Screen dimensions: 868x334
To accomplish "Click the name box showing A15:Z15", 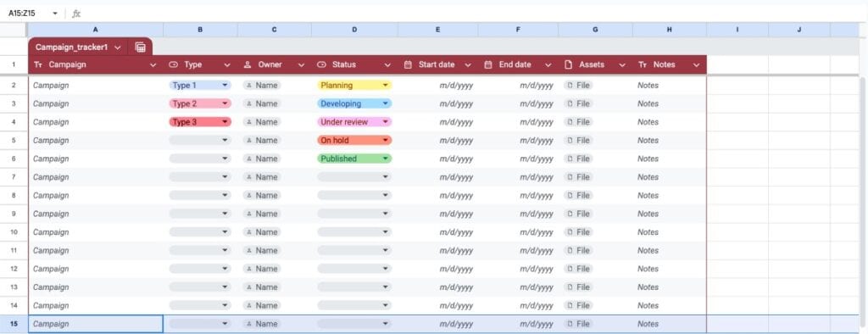I will pyautogui.click(x=22, y=14).
